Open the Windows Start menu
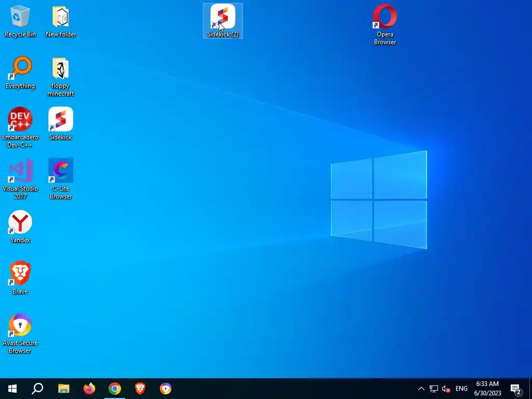The height and width of the screenshot is (399, 532). (x=12, y=389)
